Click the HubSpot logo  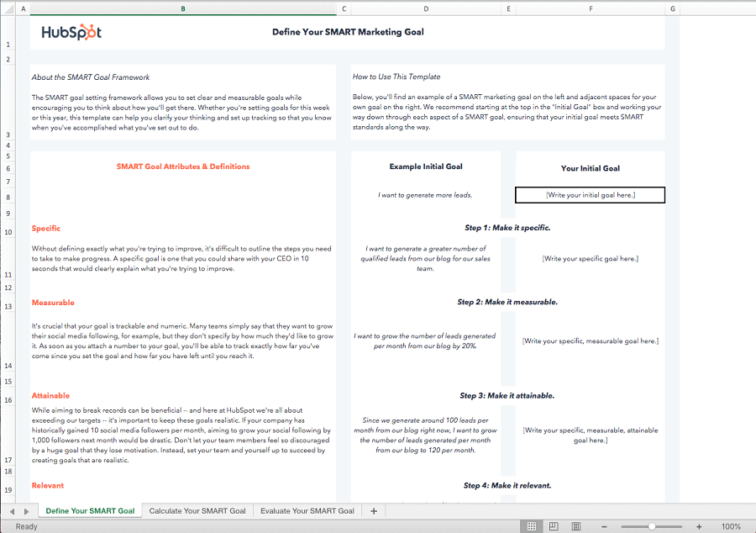[71, 31]
